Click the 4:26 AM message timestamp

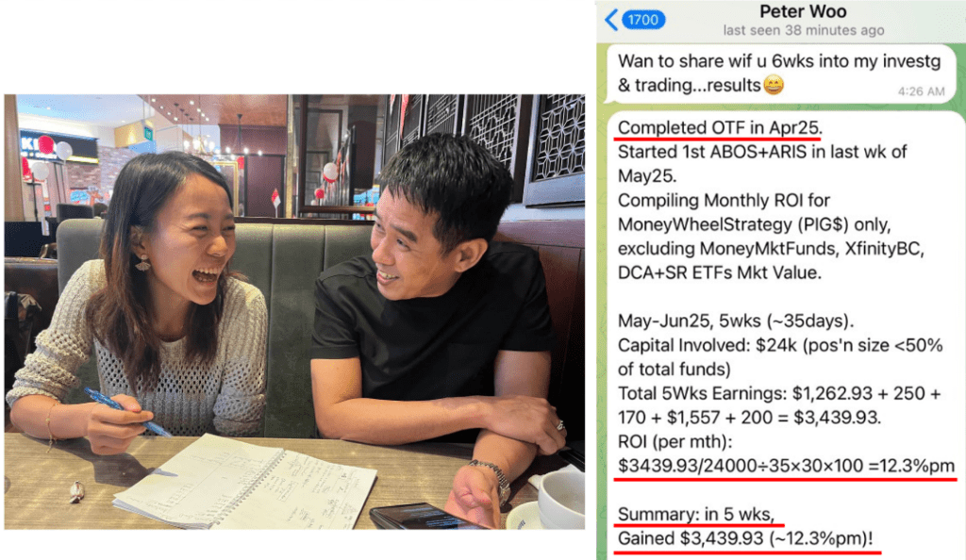(921, 91)
